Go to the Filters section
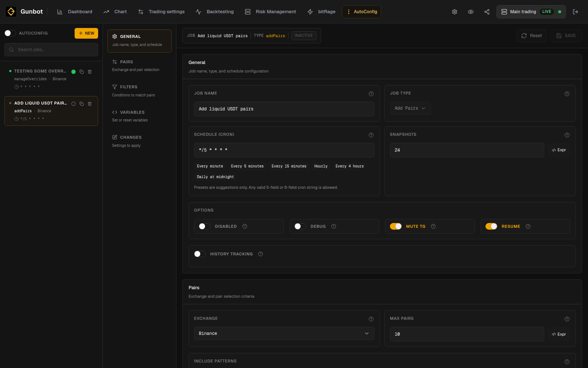Image resolution: width=588 pixels, height=368 pixels. click(x=139, y=91)
